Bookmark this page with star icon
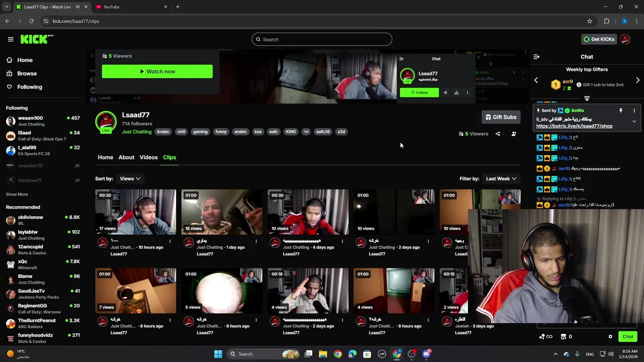Screen dimensions: 644x362 point(590,21)
